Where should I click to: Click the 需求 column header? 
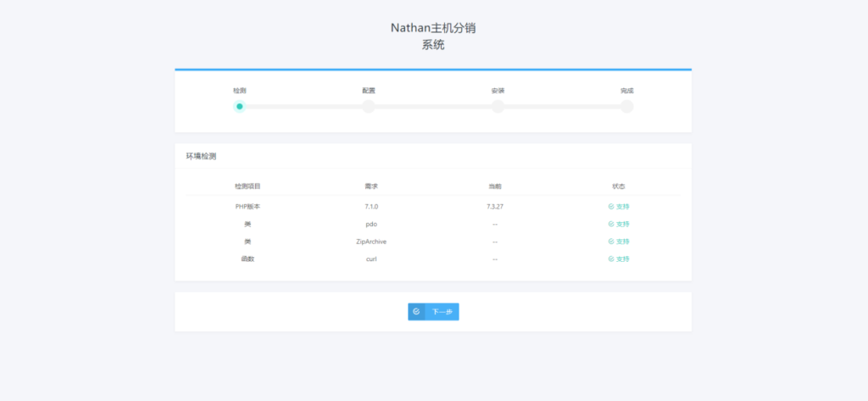click(x=371, y=187)
